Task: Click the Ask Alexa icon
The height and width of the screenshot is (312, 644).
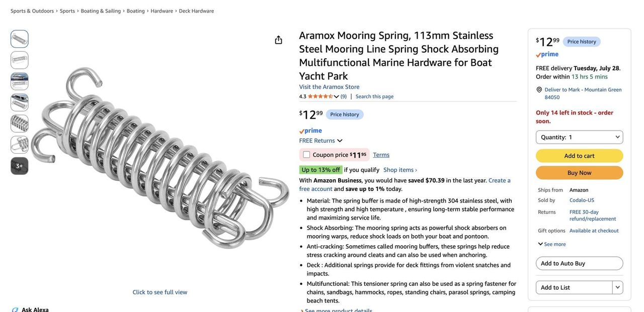Action: coord(15,309)
